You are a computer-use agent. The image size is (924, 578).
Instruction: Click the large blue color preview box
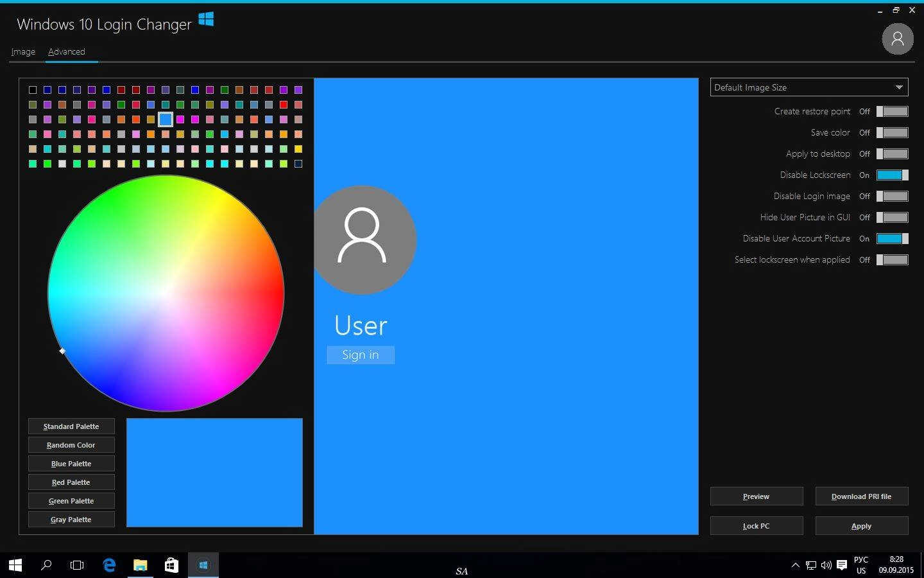pyautogui.click(x=214, y=473)
